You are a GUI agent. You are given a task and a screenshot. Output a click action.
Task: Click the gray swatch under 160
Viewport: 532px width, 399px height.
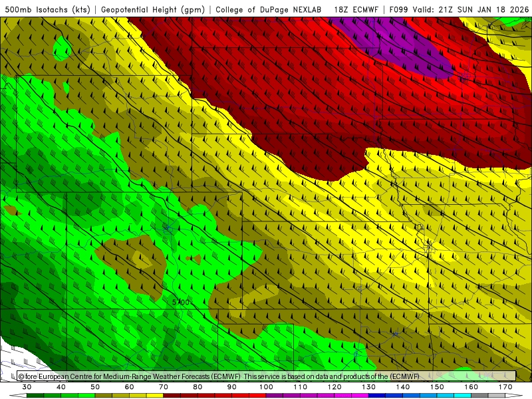point(479,396)
